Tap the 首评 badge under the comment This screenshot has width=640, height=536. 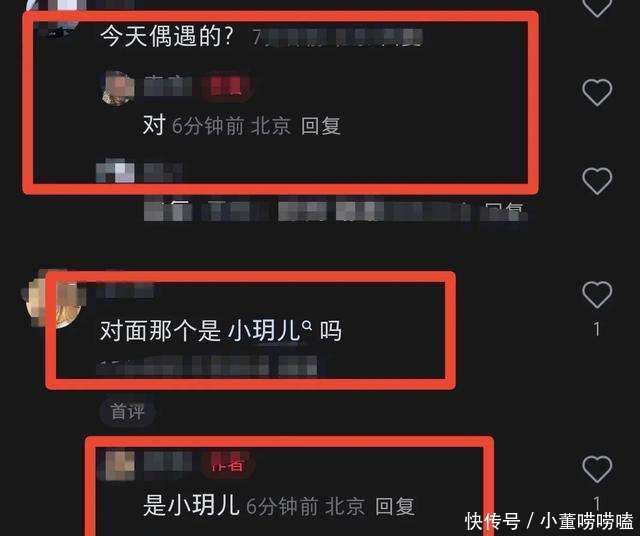[x=127, y=412]
